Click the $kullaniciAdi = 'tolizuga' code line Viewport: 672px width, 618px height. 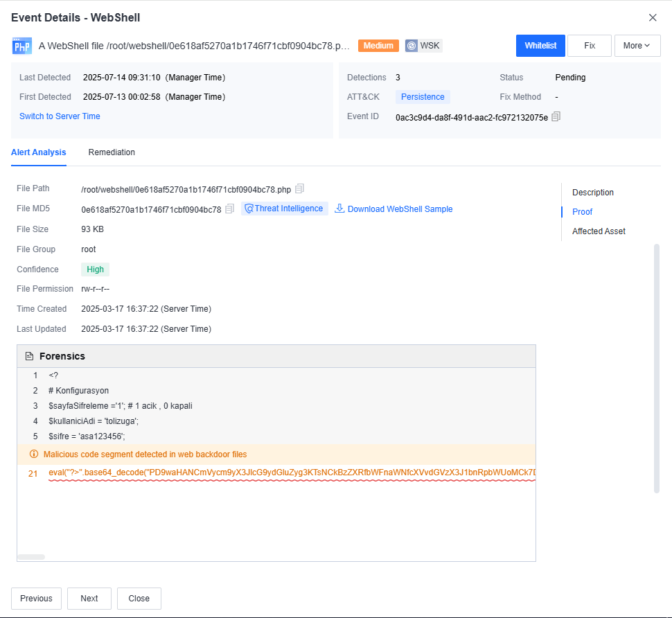point(94,421)
